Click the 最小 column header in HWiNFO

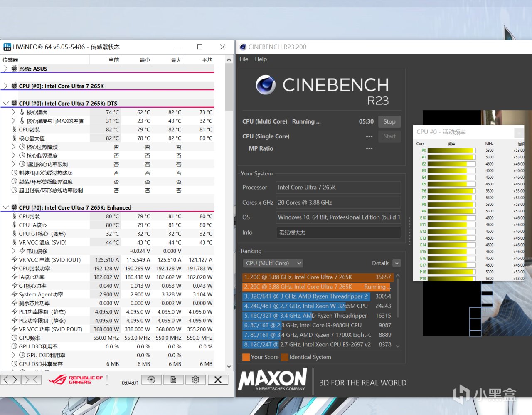pyautogui.click(x=145, y=60)
